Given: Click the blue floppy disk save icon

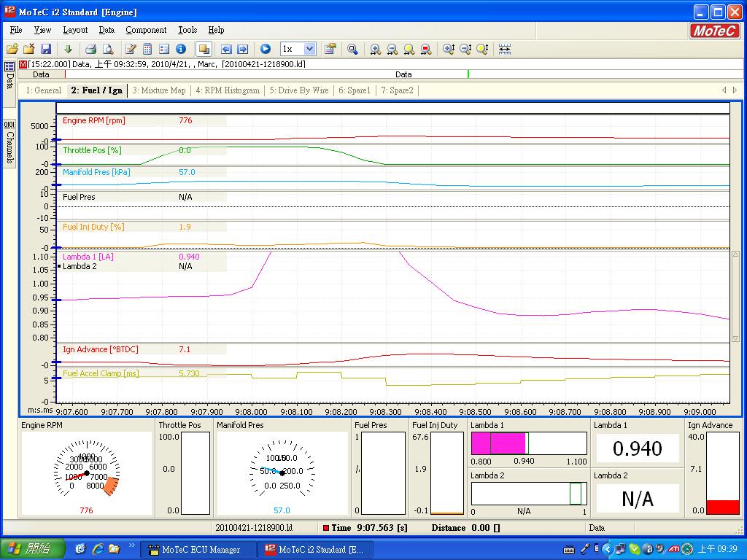Looking at the screenshot, I should 46,49.
